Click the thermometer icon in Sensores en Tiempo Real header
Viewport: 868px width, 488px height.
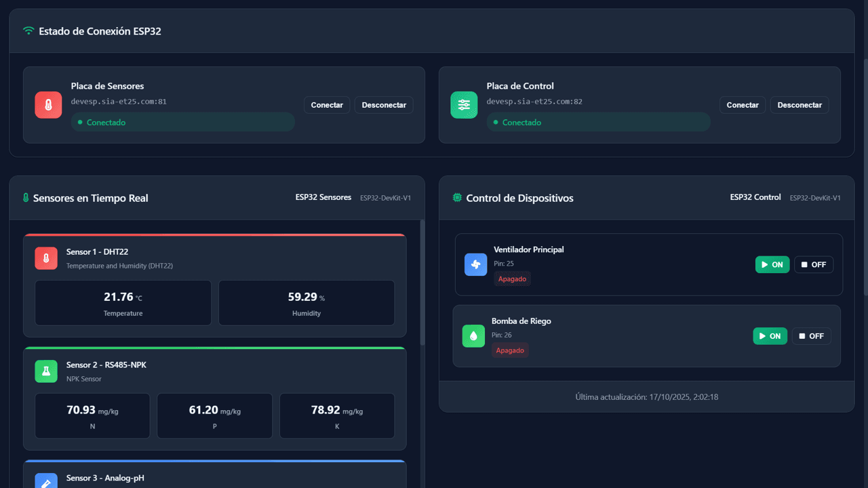26,199
